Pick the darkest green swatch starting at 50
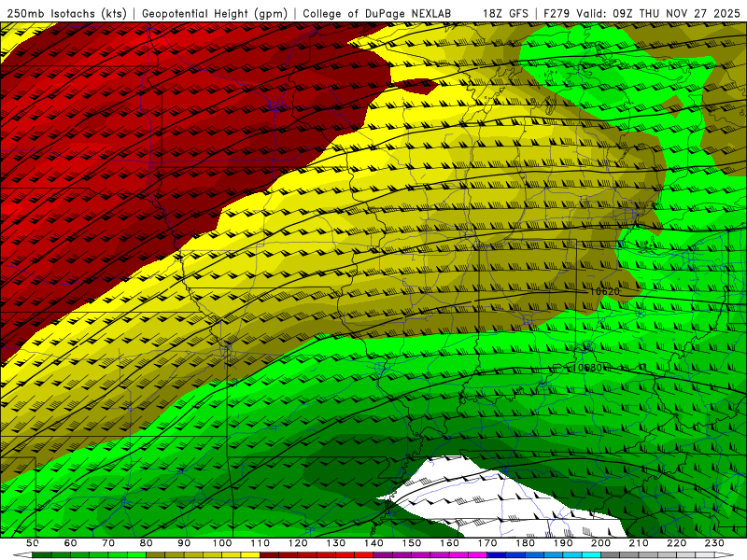This screenshot has height=560, width=747. [41, 554]
